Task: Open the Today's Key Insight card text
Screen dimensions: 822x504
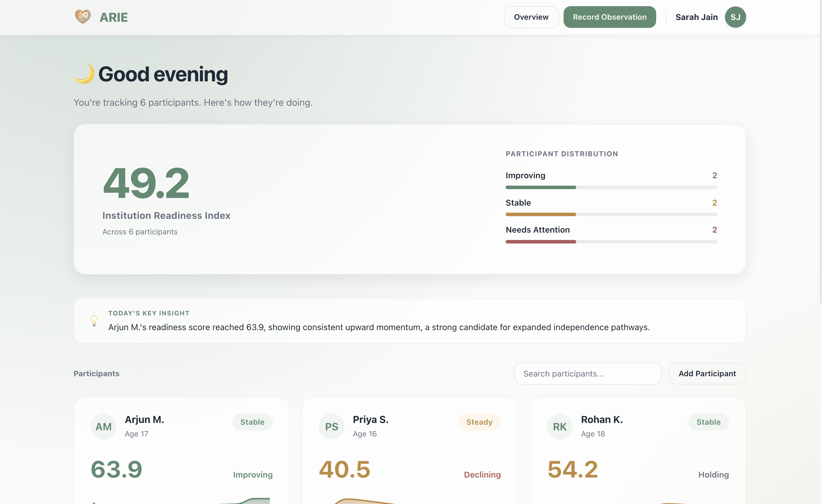Action: [379, 327]
